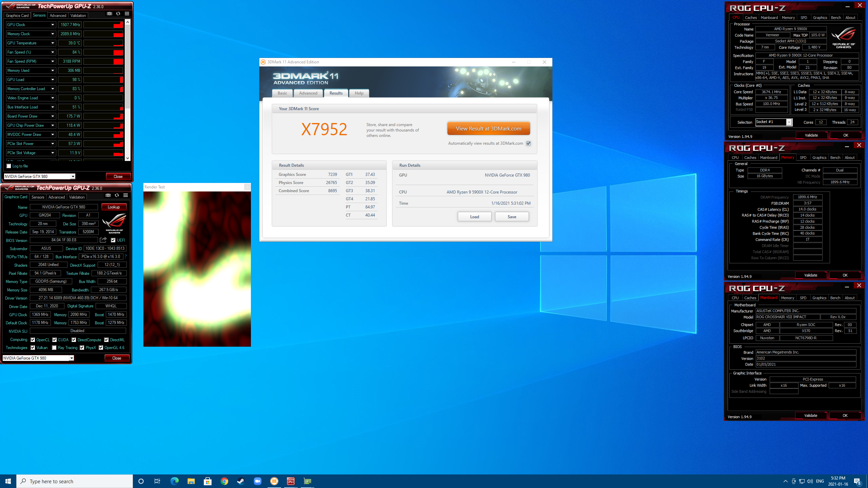
Task: Click View Result at 3DMark.com button
Action: coord(489,129)
